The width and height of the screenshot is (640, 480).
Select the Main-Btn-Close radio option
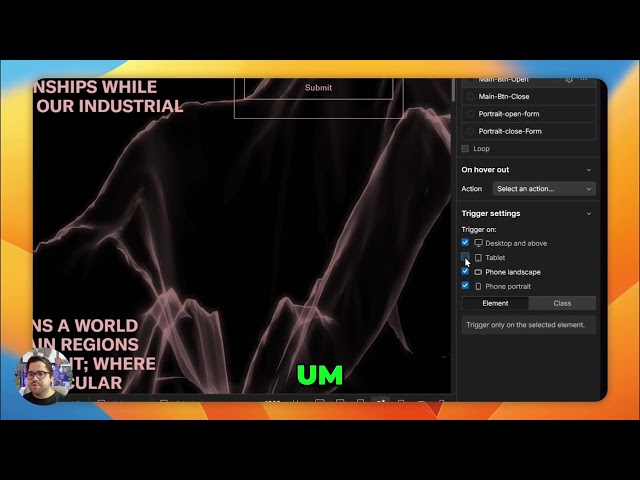[470, 97]
